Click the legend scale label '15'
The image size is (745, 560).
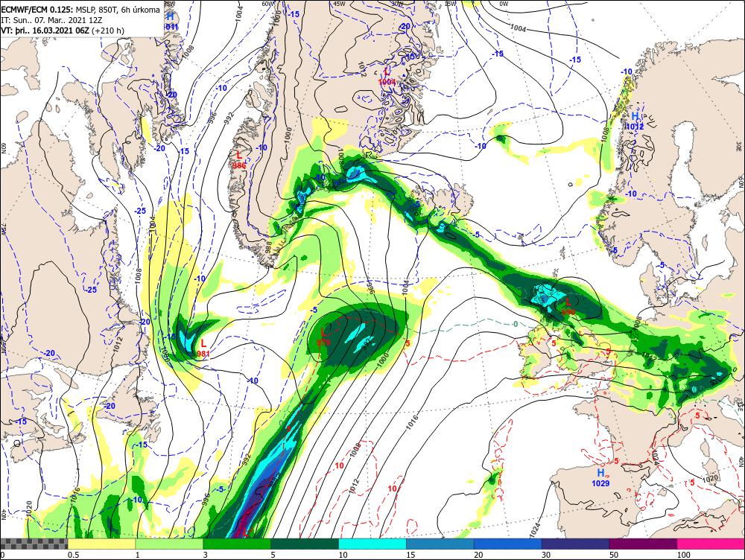click(x=410, y=555)
